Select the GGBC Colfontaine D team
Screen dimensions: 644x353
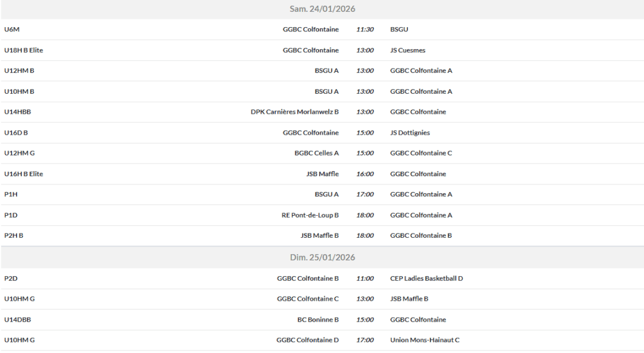point(308,340)
